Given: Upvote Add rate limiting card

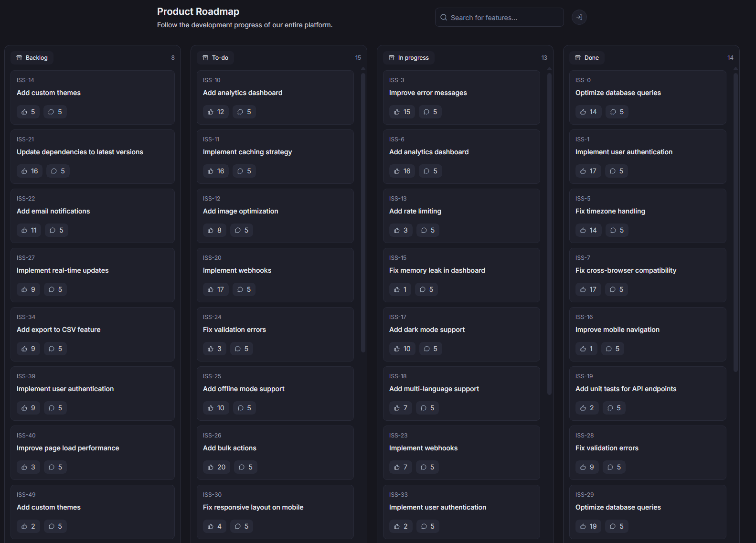Looking at the screenshot, I should [401, 230].
